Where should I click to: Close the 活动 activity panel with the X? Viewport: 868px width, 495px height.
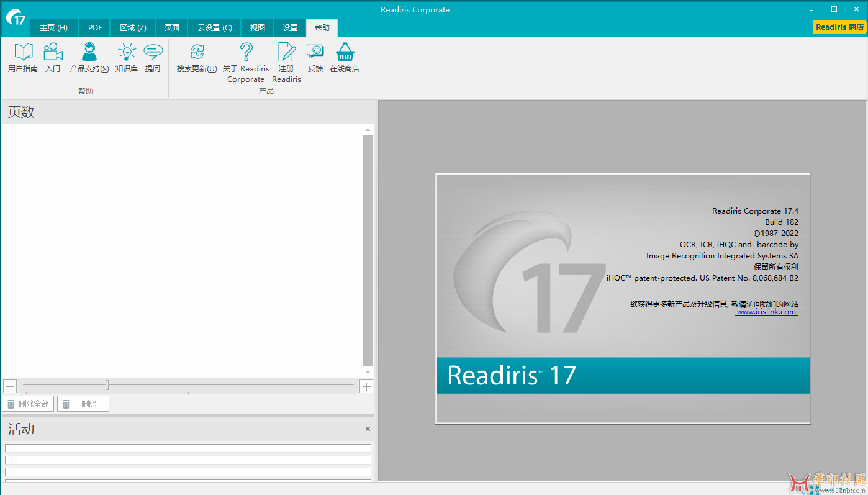pyautogui.click(x=368, y=429)
